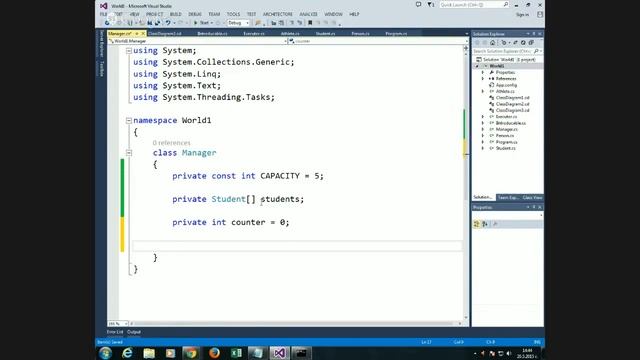Open the DEBUG menu

coord(195,14)
